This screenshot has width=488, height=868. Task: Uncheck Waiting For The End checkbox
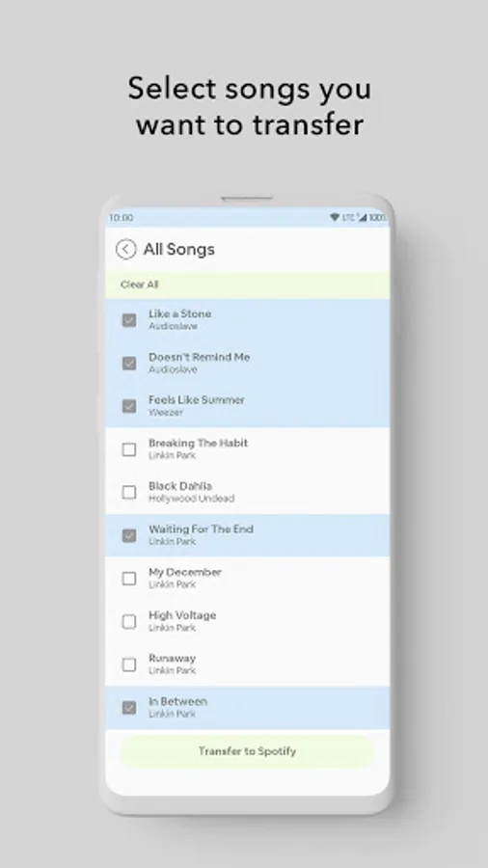point(129,535)
